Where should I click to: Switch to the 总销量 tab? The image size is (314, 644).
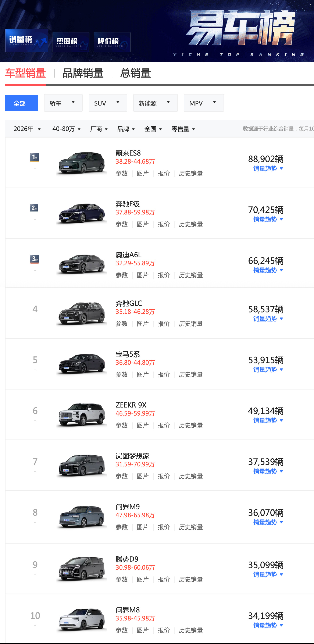(136, 73)
